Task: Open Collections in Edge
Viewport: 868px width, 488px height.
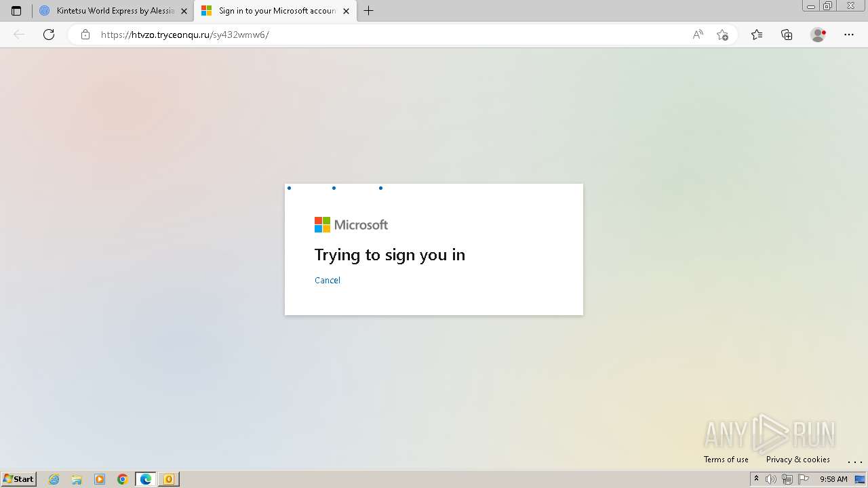Action: tap(787, 35)
